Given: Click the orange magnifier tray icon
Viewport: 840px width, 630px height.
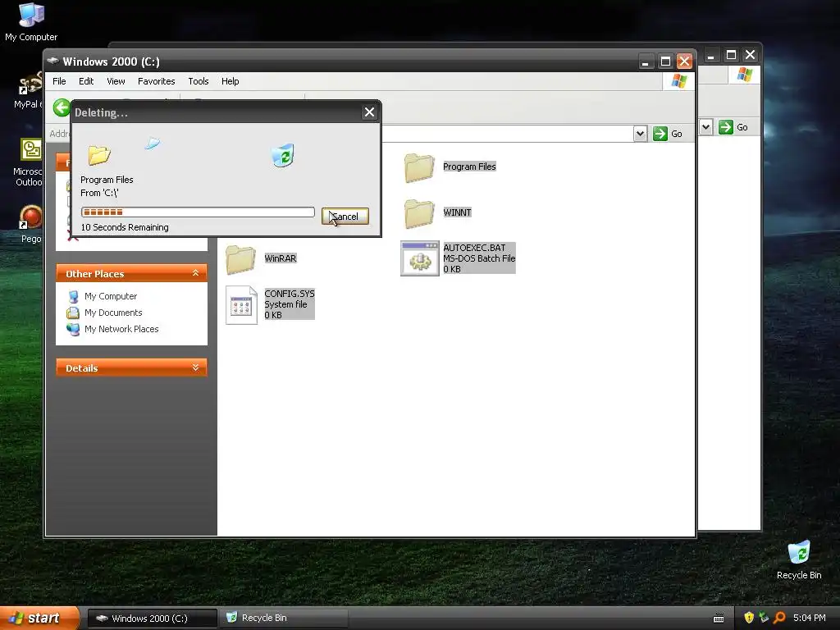Looking at the screenshot, I should (x=779, y=618).
